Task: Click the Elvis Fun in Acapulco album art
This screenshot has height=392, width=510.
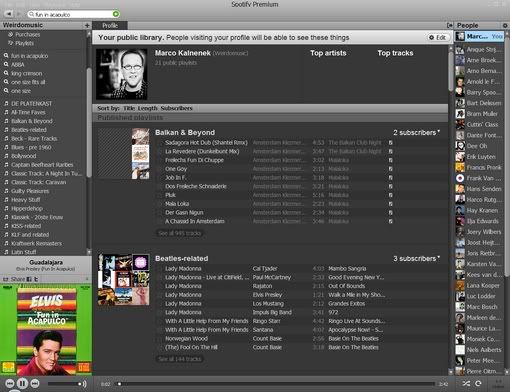Action: 46,330
